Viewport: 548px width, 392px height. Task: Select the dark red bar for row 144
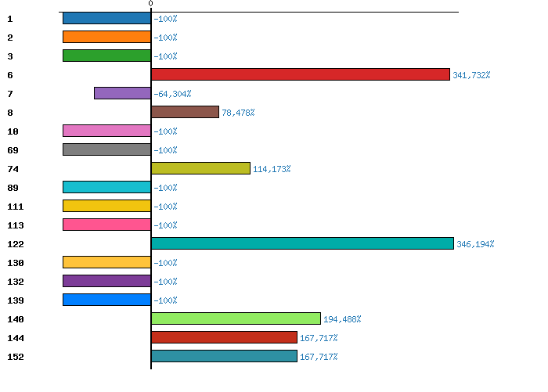(x=224, y=337)
